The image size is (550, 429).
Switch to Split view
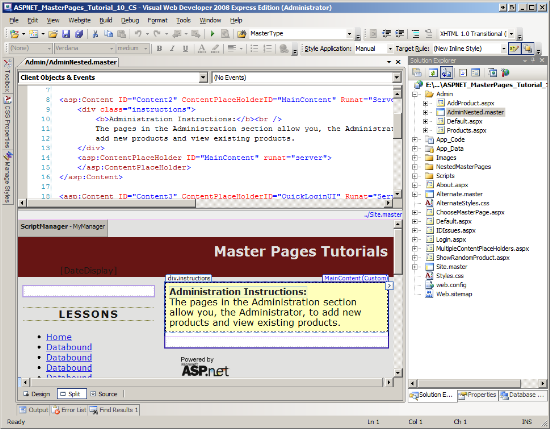[x=71, y=394]
